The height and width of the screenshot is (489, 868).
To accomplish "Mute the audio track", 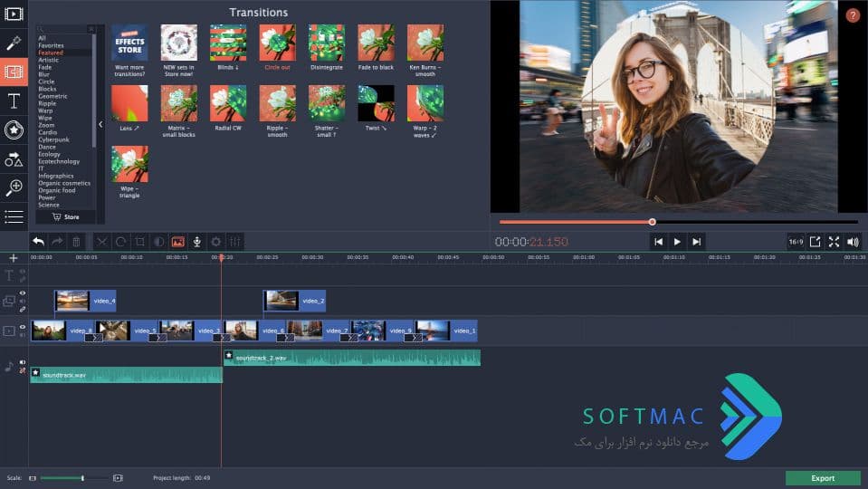I will (x=23, y=362).
